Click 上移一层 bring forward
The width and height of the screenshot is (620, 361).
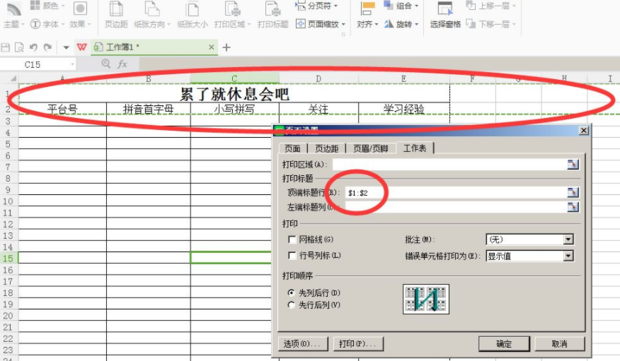pos(491,6)
